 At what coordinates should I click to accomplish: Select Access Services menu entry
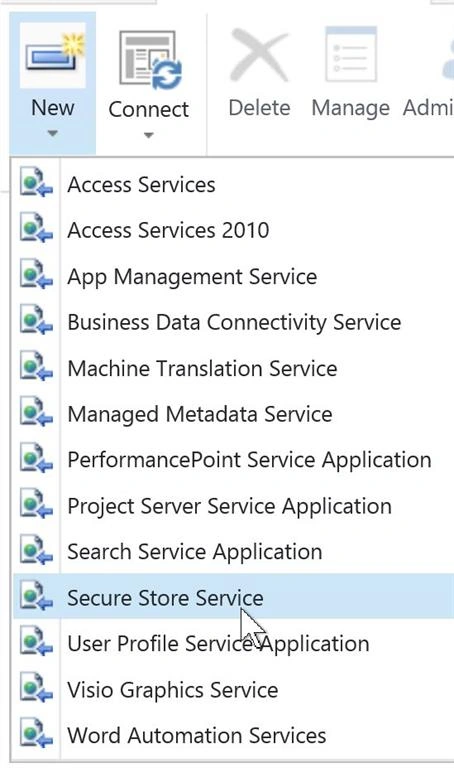pos(233,185)
